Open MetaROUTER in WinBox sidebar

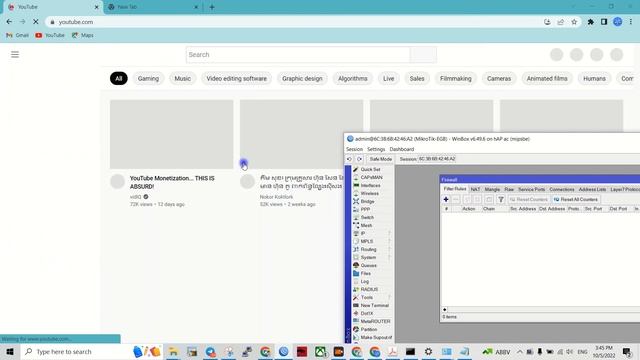[375, 321]
